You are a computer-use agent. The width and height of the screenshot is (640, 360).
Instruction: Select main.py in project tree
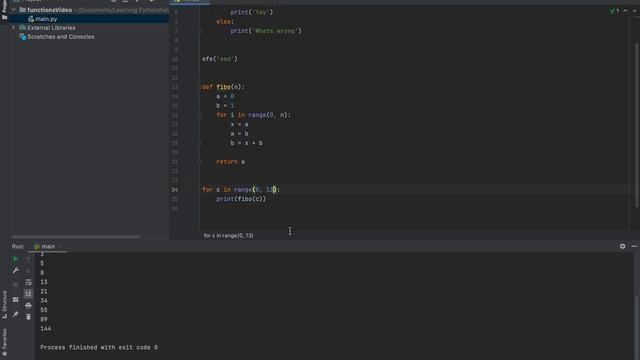(x=46, y=19)
